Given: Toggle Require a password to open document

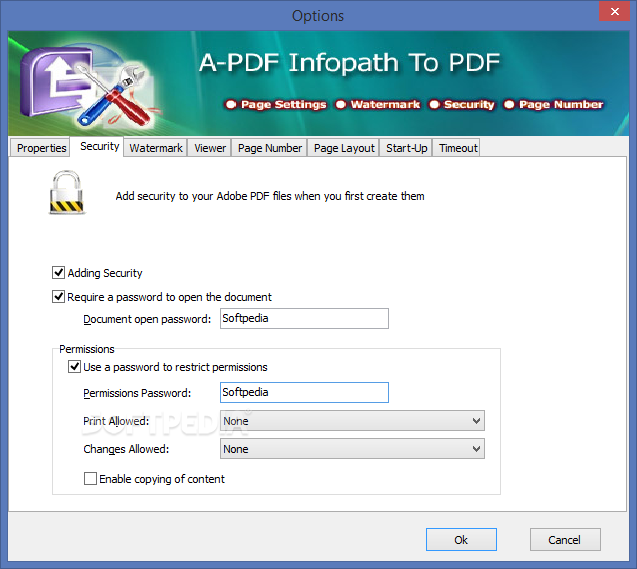Looking at the screenshot, I should 58,297.
